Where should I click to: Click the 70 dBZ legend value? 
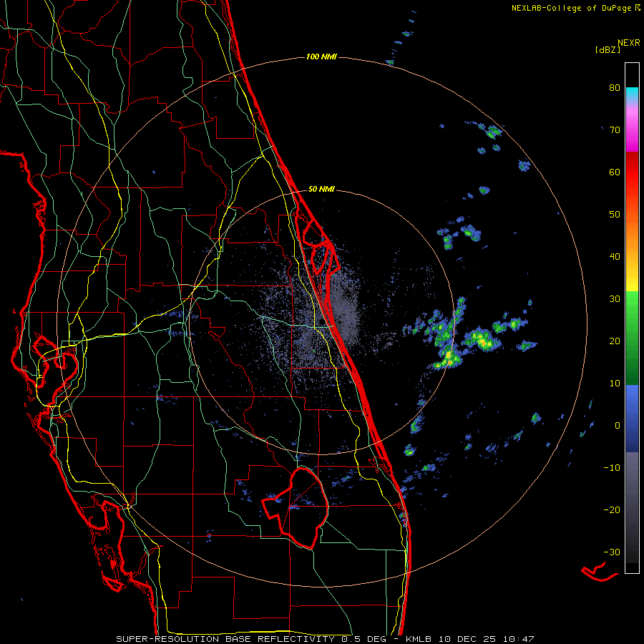point(615,130)
